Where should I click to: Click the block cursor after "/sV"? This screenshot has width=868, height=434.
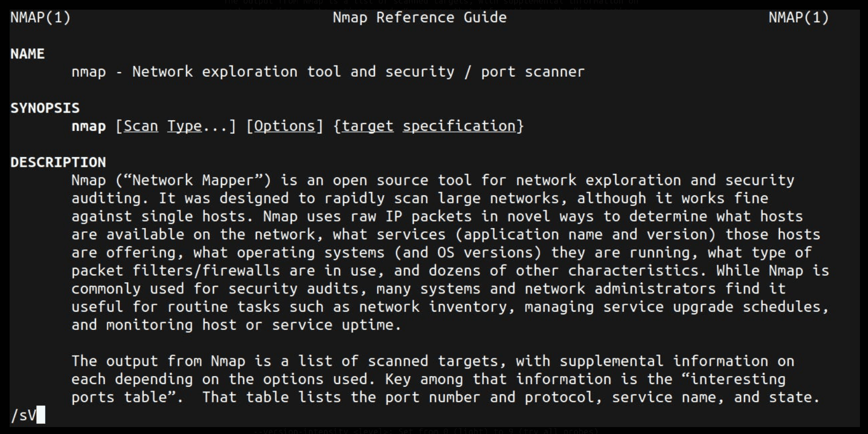41,415
